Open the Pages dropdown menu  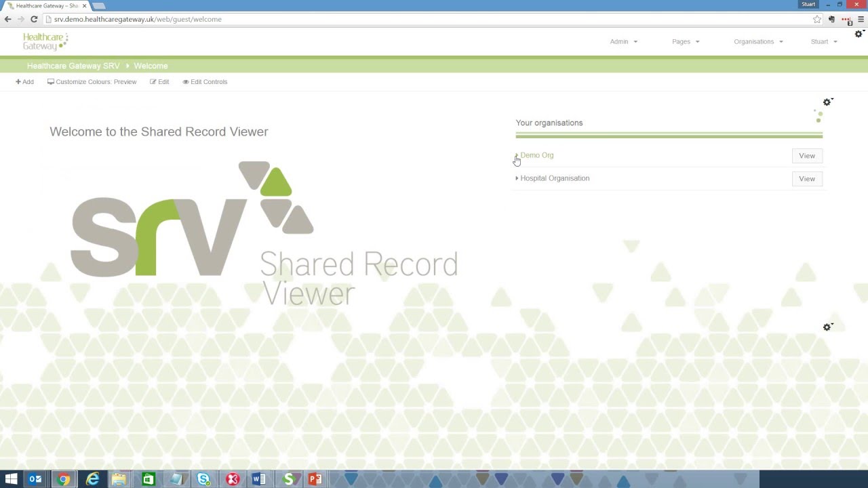tap(686, 41)
